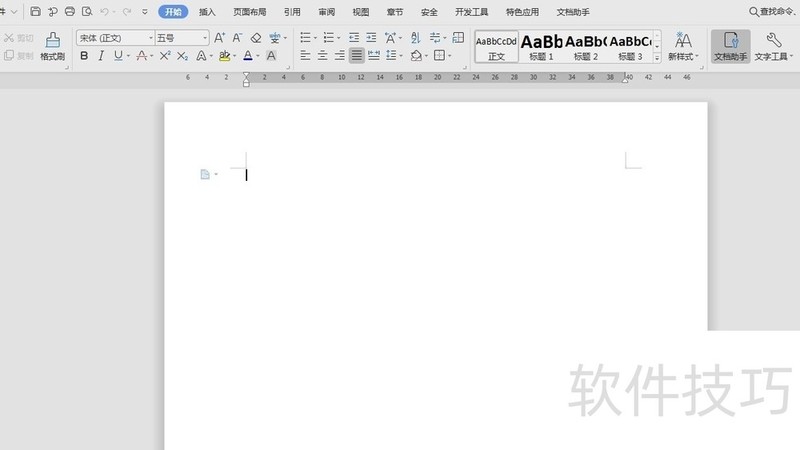Screen dimensions: 800x450
Task: Toggle justify alignment
Action: [x=357, y=55]
